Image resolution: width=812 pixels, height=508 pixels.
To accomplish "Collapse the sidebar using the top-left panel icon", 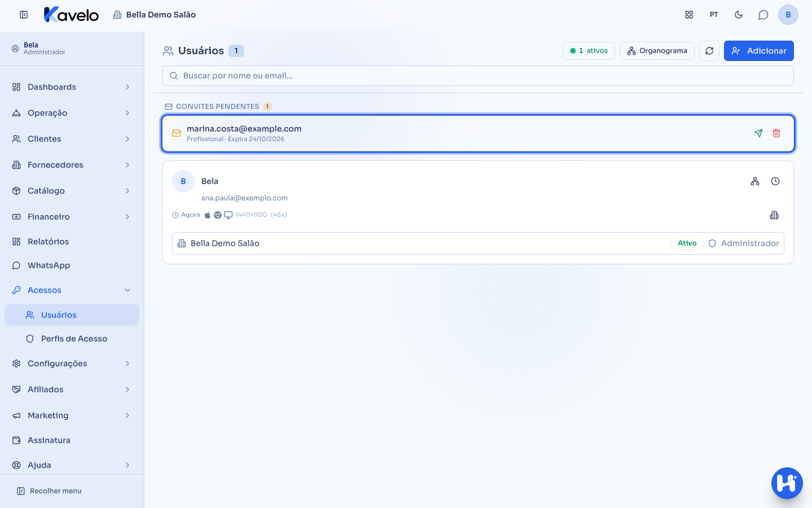I will pos(24,15).
